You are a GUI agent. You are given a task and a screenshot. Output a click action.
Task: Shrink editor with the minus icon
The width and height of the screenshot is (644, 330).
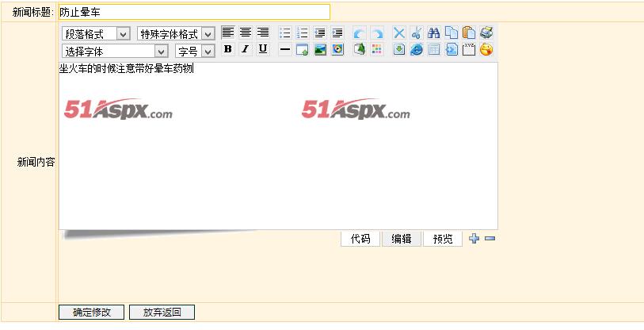point(490,238)
